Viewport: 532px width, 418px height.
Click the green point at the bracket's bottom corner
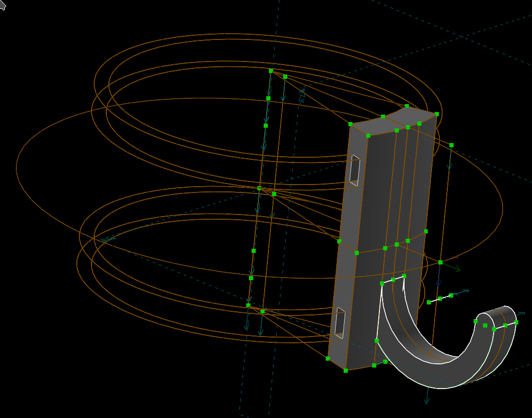pyautogui.click(x=346, y=371)
